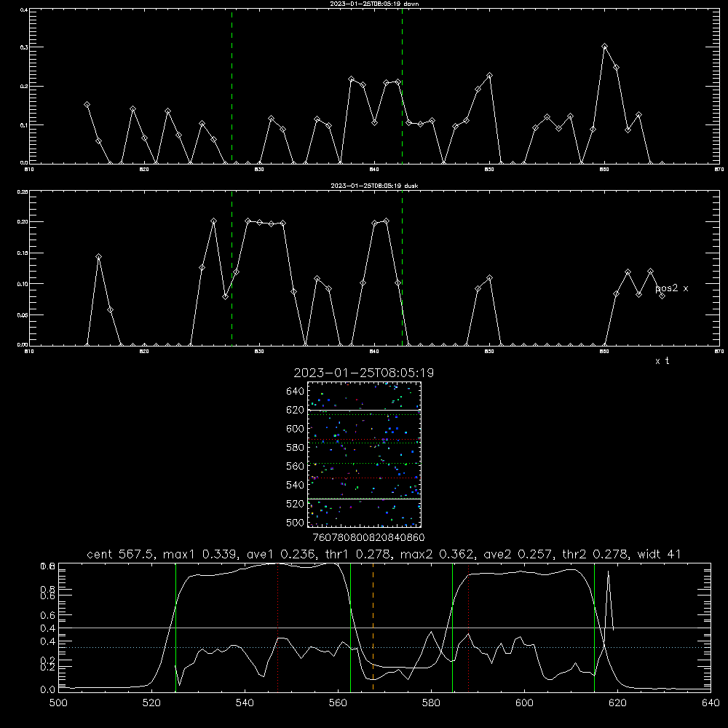Click the crowded x-axis numbers under image panel

(368, 538)
